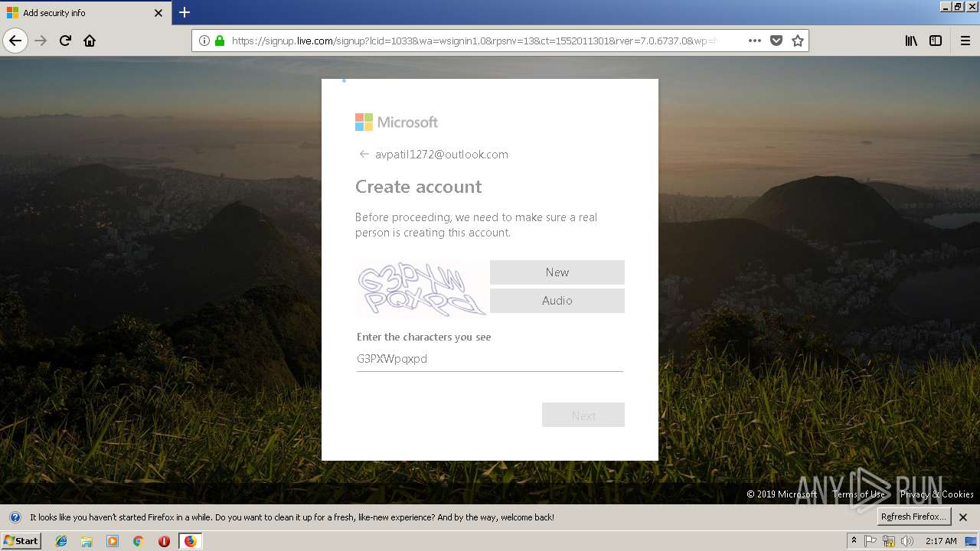The image size is (980, 551).
Task: Click the notification bar question mark icon
Action: [x=15, y=517]
